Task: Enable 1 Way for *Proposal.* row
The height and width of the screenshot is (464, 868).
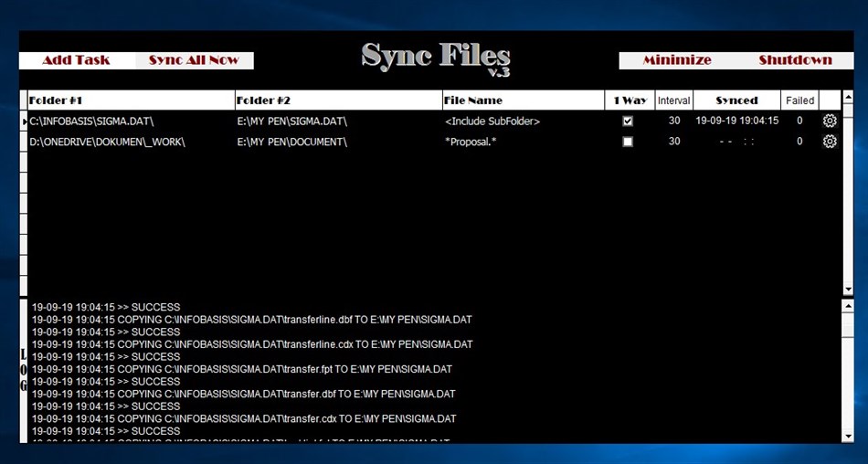Action: tap(628, 142)
